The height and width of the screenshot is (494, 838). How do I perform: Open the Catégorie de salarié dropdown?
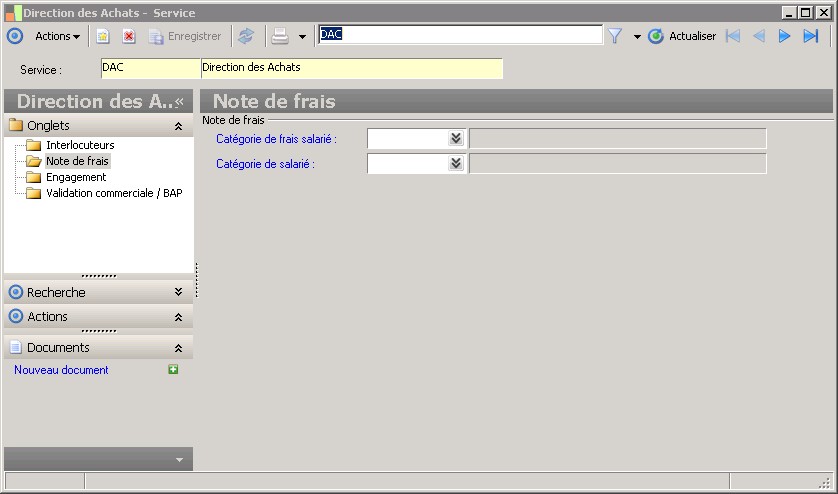point(456,163)
